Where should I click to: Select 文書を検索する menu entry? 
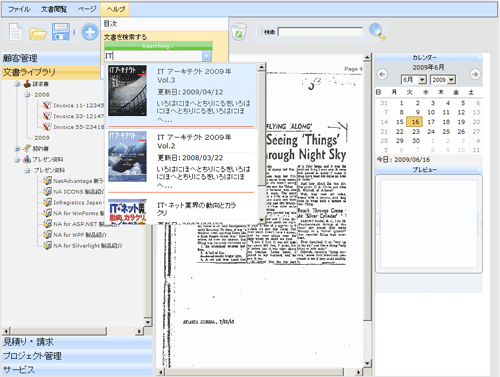(125, 37)
